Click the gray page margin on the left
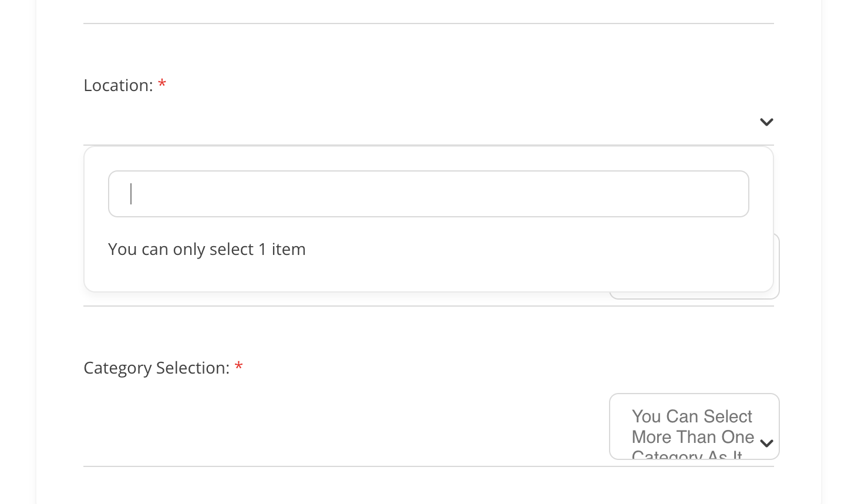The image size is (868, 504). coord(18,253)
